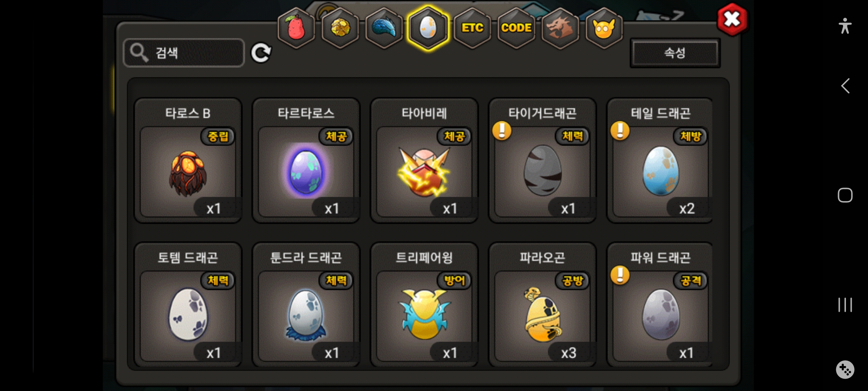The width and height of the screenshot is (868, 391).
Task: Close the inventory with the red X
Action: pos(732,20)
